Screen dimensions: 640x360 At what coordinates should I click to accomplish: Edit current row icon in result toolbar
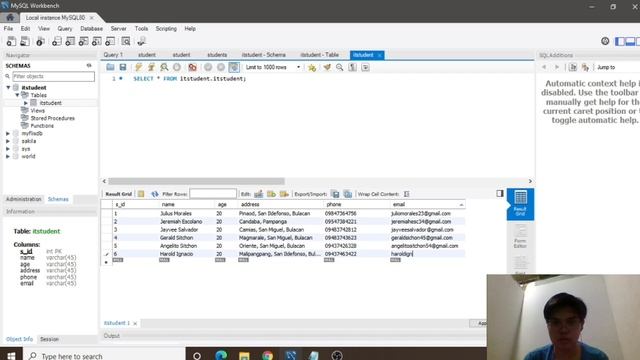click(x=259, y=194)
